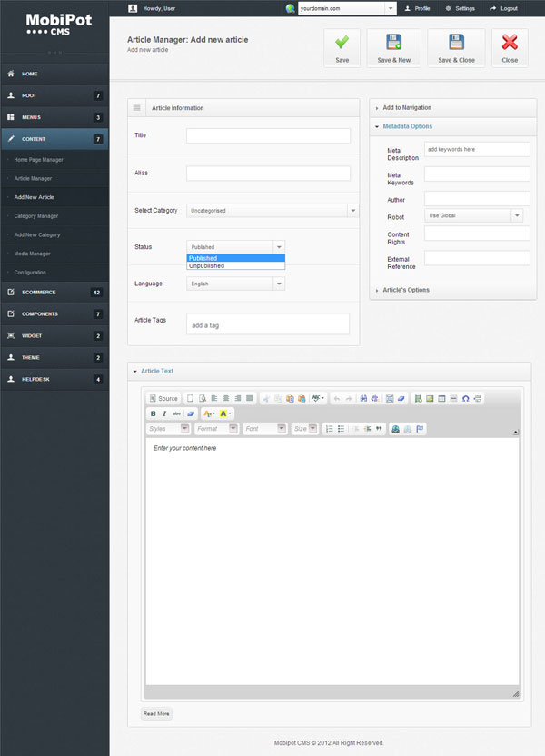This screenshot has height=756, width=545.
Task: Open Home in the sidebar
Action: [54, 74]
